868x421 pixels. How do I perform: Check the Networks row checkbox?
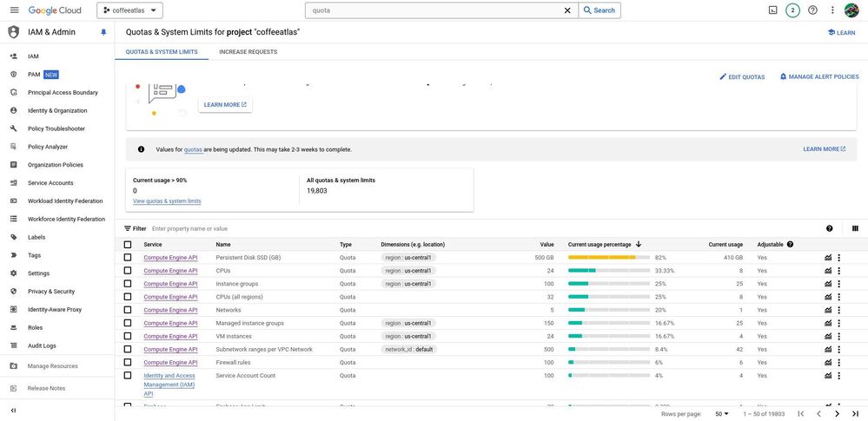128,310
